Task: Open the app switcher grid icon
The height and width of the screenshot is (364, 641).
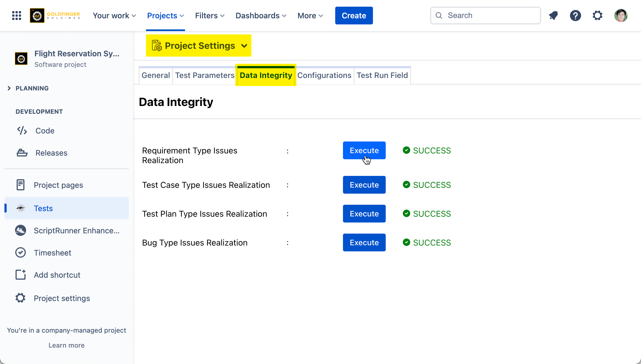Action: click(x=17, y=16)
